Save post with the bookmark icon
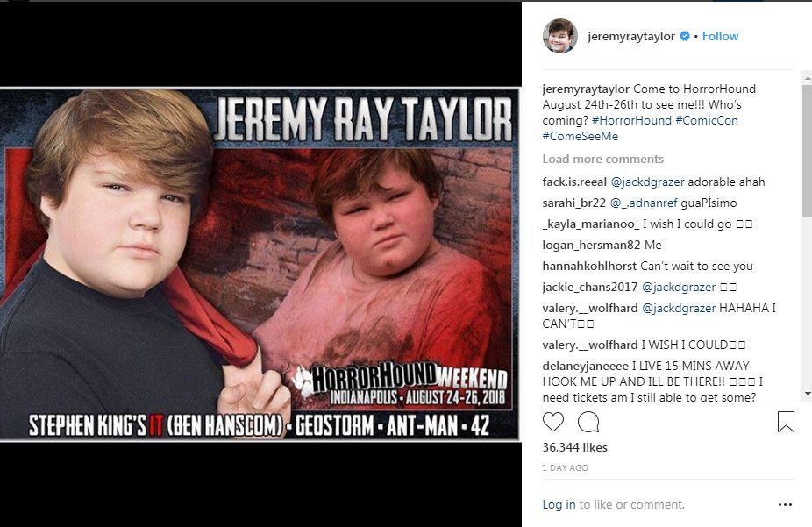 pos(786,422)
